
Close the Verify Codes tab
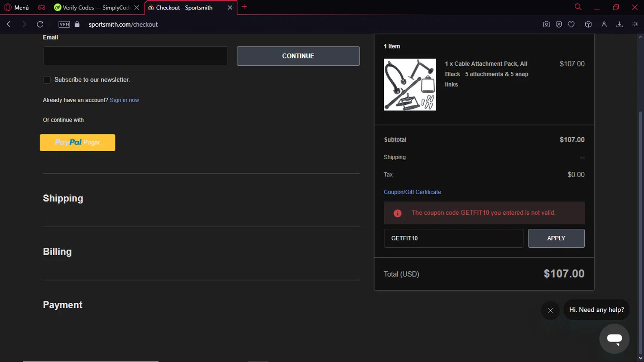(x=137, y=7)
